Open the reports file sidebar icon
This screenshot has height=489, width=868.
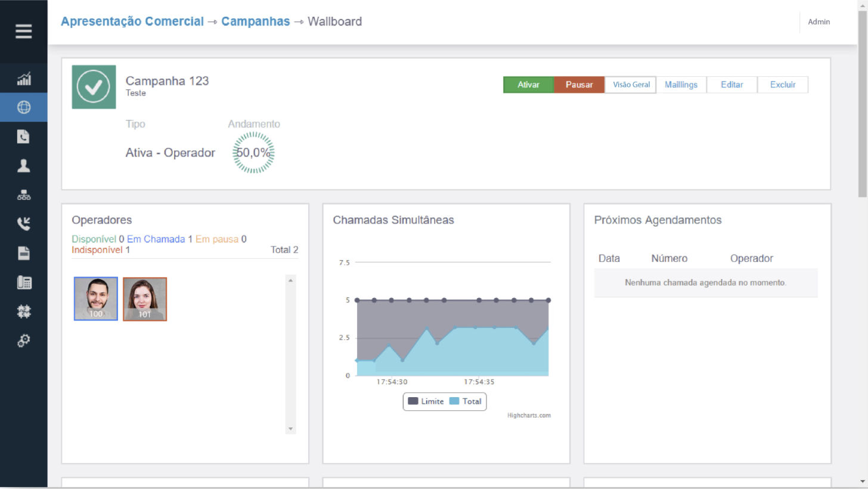(x=24, y=253)
